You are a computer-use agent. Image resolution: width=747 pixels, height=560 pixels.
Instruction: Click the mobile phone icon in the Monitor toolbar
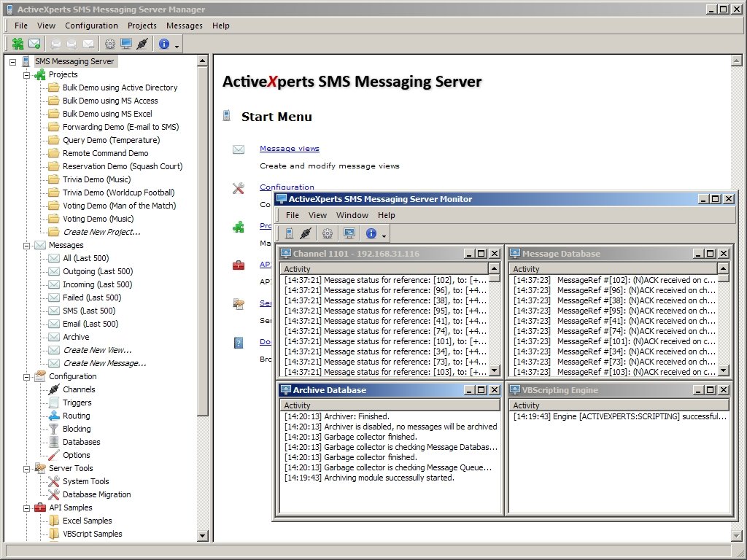[x=290, y=233]
